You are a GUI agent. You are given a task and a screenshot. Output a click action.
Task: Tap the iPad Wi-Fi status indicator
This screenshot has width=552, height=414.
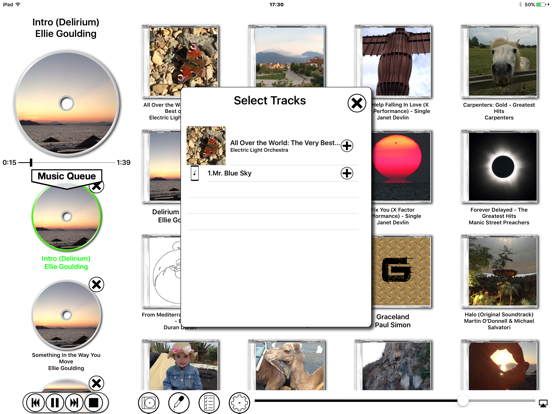[11, 5]
